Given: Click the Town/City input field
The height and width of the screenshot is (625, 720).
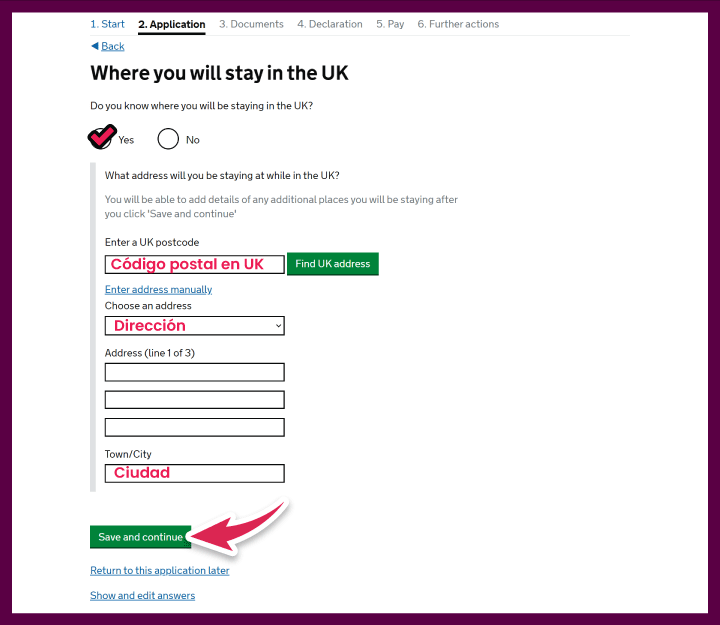Looking at the screenshot, I should pyautogui.click(x=195, y=473).
